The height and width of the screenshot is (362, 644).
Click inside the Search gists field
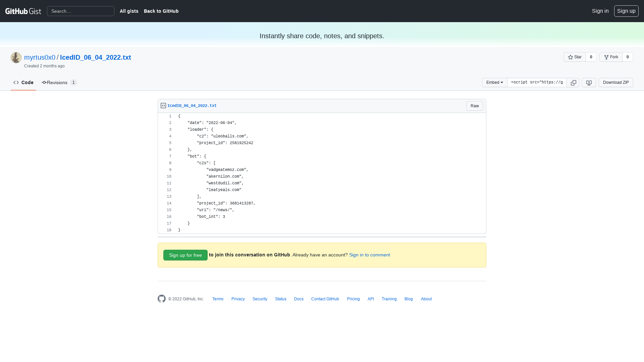[80, 11]
